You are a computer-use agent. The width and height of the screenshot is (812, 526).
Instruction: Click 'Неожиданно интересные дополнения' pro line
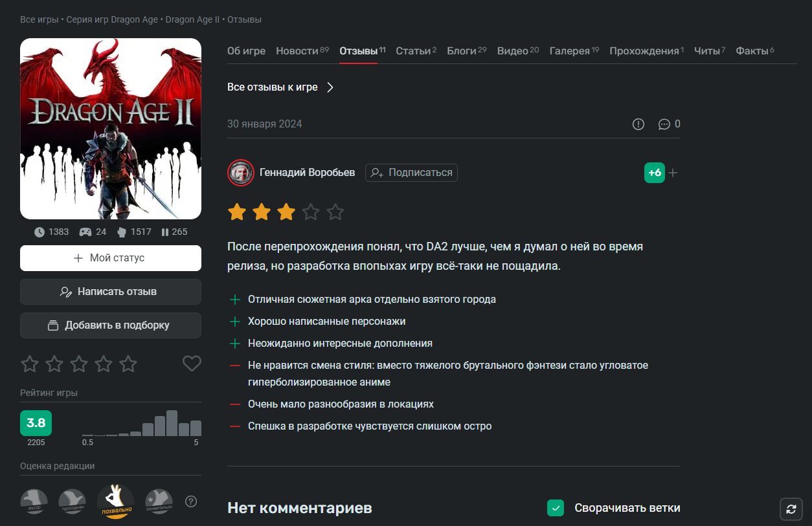340,344
